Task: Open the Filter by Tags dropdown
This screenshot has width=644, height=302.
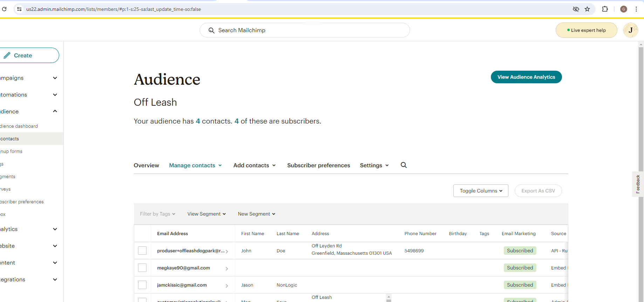Action: 157,214
